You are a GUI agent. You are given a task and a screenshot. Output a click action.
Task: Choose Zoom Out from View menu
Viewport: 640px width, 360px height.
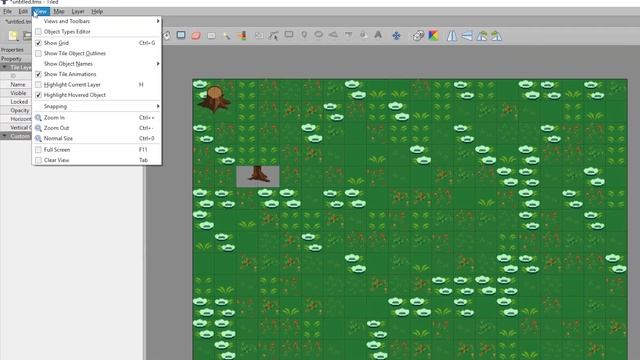click(x=97, y=128)
